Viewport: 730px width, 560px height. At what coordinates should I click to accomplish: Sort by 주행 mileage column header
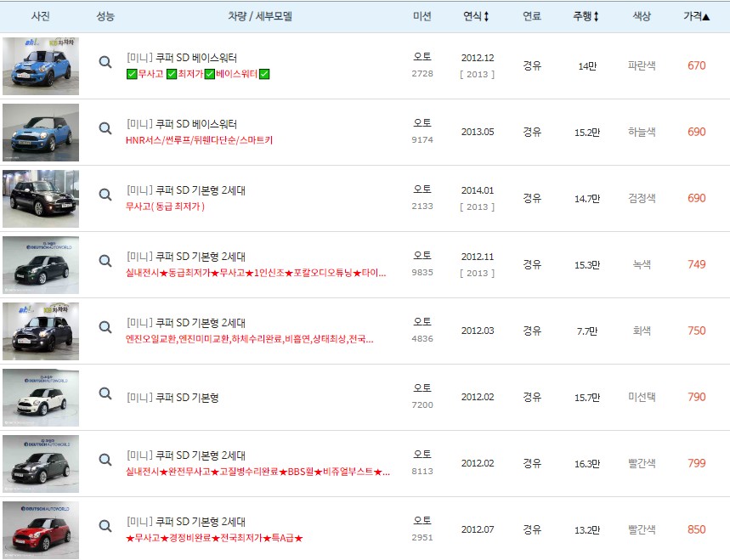586,16
